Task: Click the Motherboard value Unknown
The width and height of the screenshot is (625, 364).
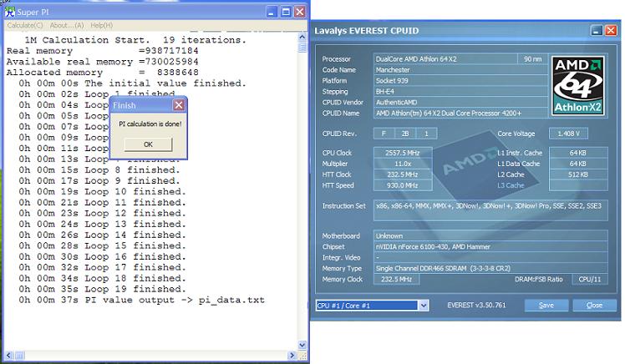Action: (x=490, y=235)
